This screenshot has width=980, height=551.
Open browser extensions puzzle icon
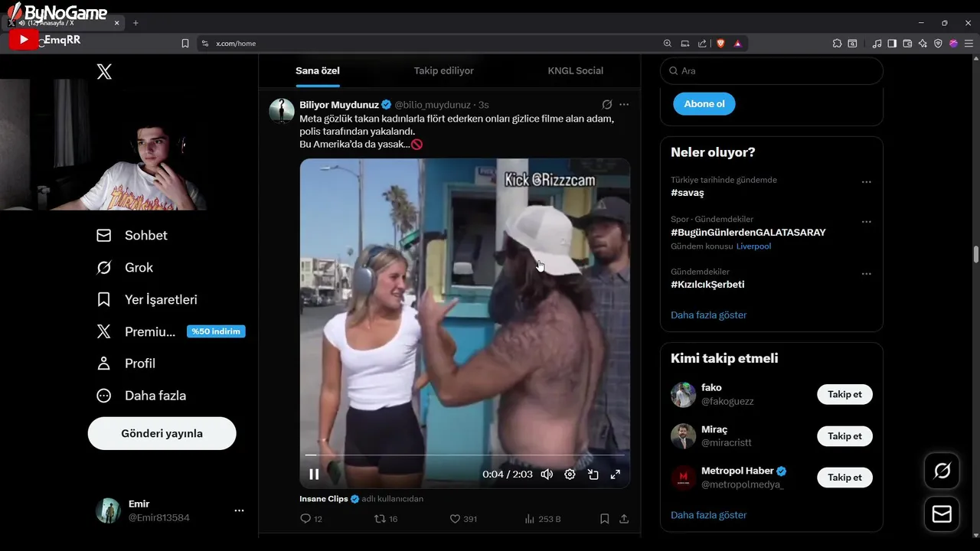837,44
